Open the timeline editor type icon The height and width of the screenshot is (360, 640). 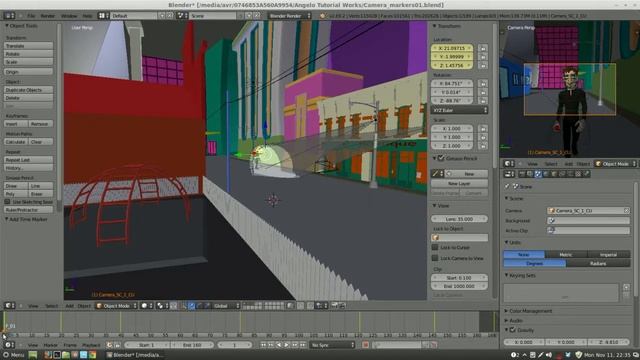tap(9, 345)
